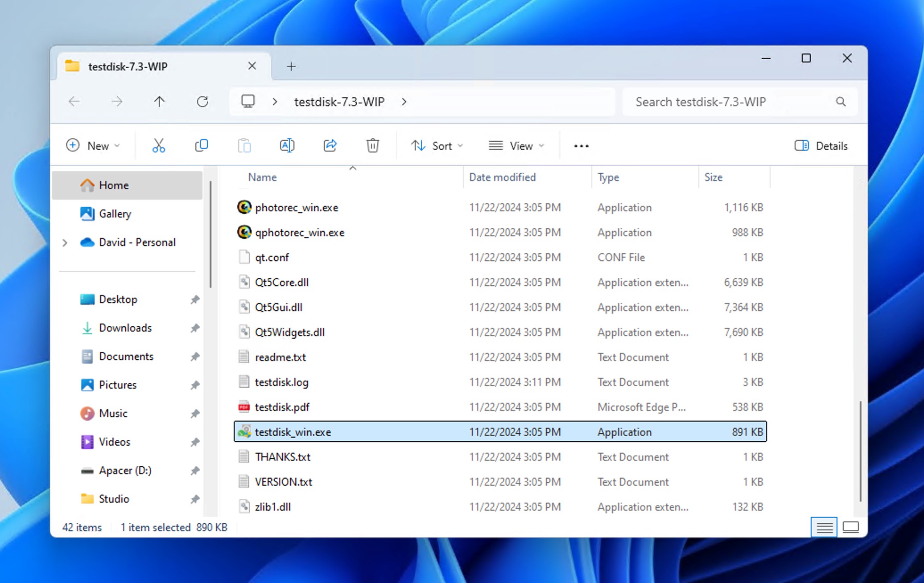Navigate back using the back arrow

pyautogui.click(x=74, y=101)
